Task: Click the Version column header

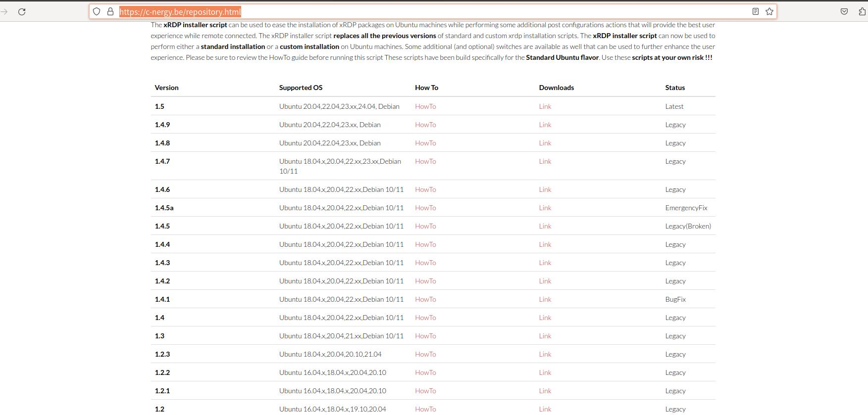Action: [x=166, y=88]
